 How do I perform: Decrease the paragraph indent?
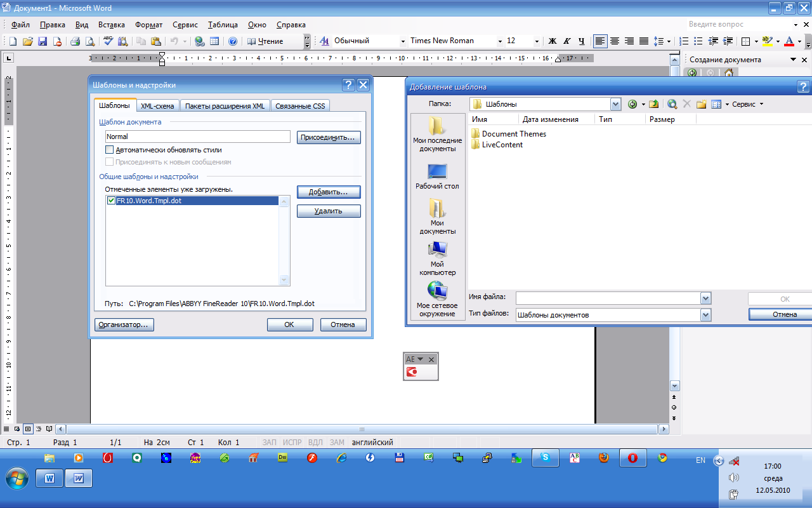click(714, 41)
